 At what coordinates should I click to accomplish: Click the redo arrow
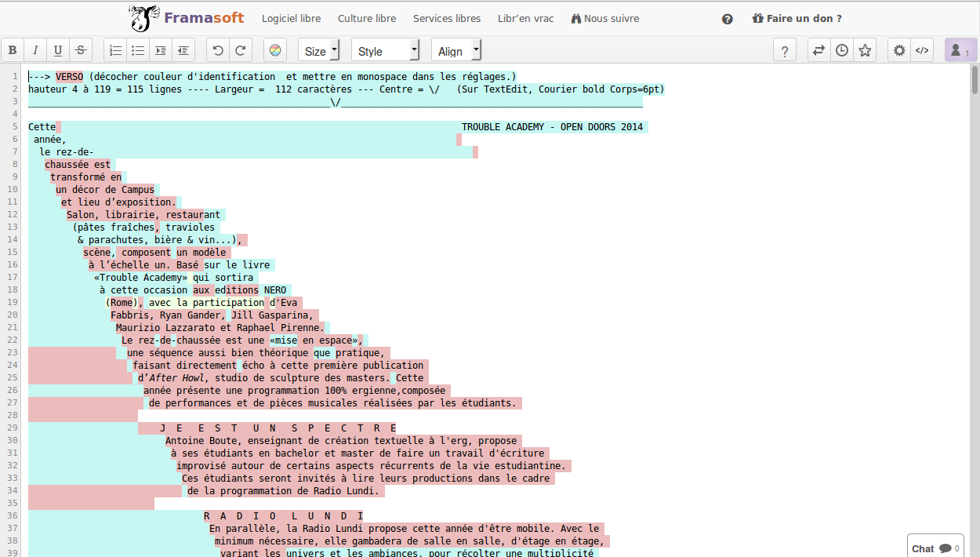pyautogui.click(x=241, y=50)
